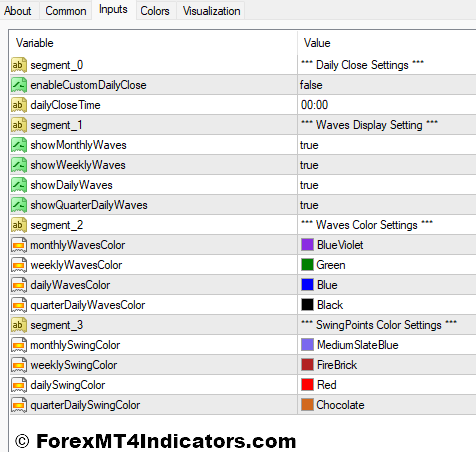Viewport: 476px width, 452px height.
Task: Open the Common tab
Action: [66, 11]
